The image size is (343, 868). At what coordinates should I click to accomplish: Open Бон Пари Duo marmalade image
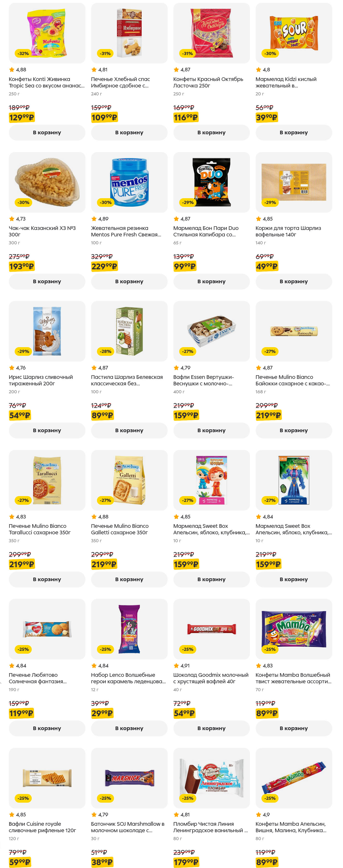211,182
